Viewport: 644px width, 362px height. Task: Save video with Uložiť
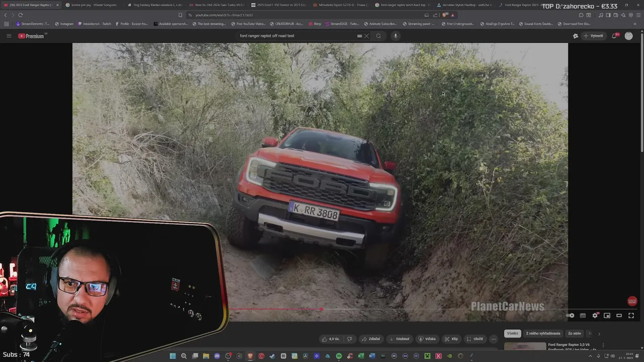coord(474,339)
